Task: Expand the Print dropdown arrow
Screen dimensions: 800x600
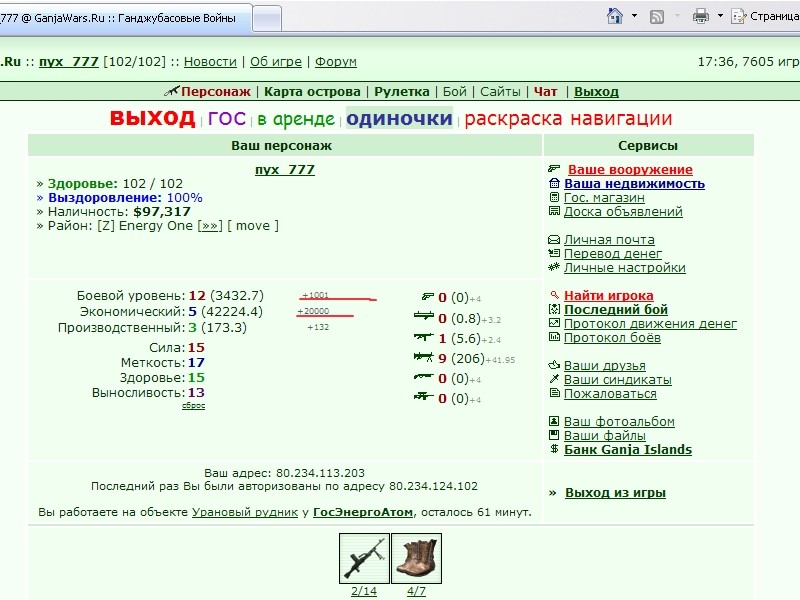Action: 720,16
